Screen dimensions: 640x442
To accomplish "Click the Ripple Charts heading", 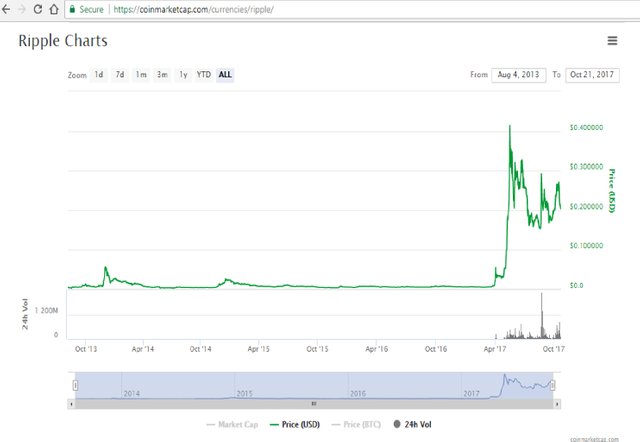I will tap(63, 41).
